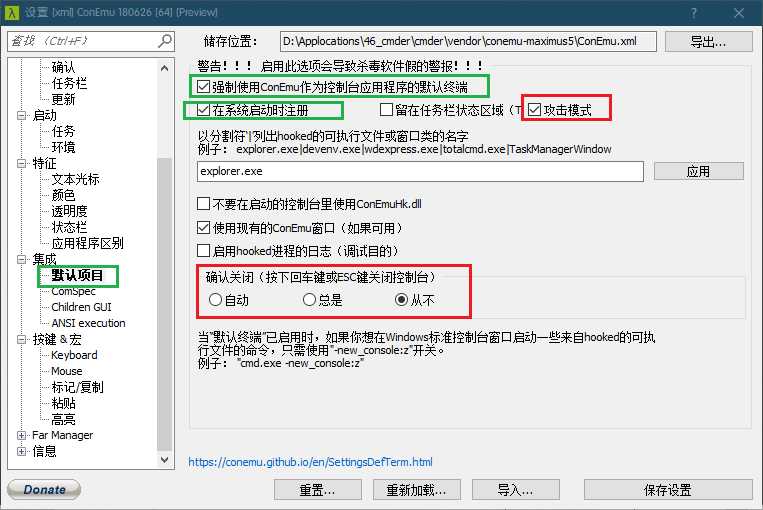
Task: Click the 重置... reset button
Action: point(318,490)
